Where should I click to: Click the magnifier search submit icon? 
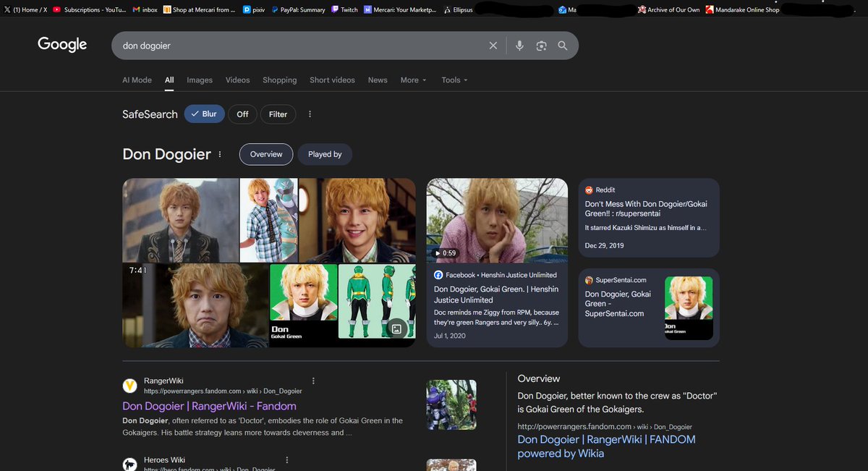563,46
